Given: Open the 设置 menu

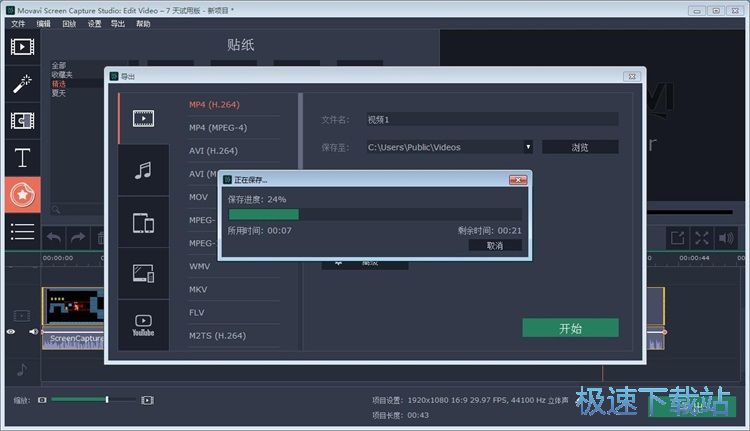Looking at the screenshot, I should (x=94, y=23).
